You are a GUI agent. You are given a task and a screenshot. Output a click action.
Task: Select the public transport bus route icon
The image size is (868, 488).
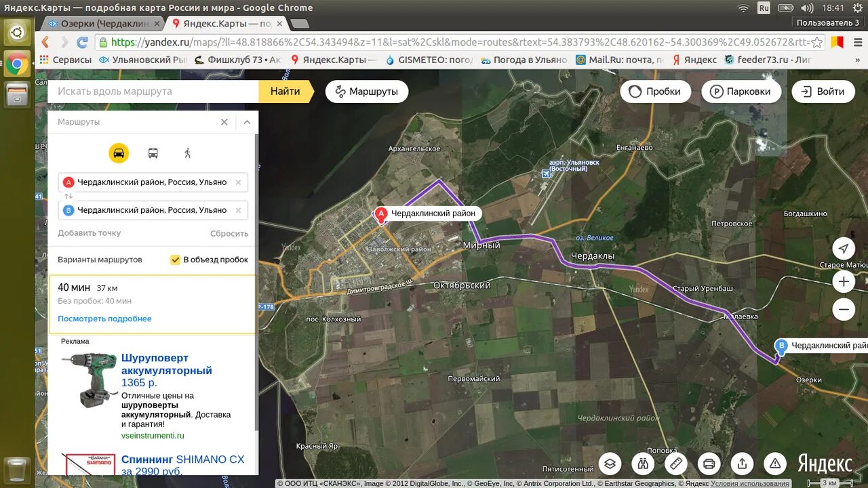pyautogui.click(x=153, y=153)
